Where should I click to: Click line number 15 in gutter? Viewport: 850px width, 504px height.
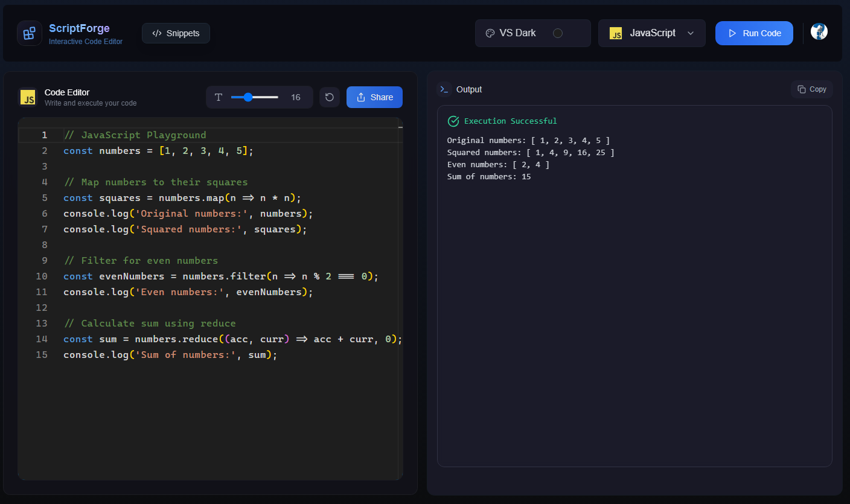pos(42,355)
